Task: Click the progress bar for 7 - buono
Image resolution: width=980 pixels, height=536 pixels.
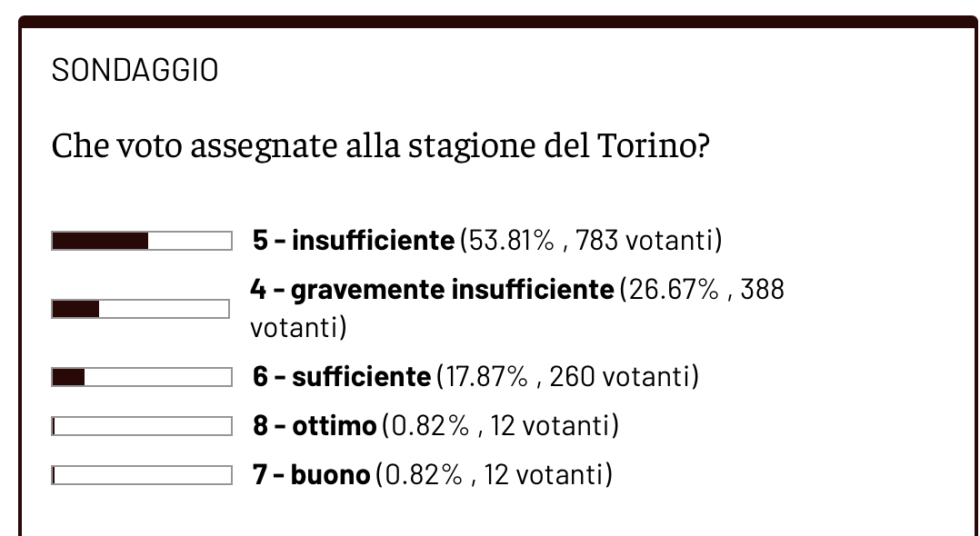Action: click(142, 475)
